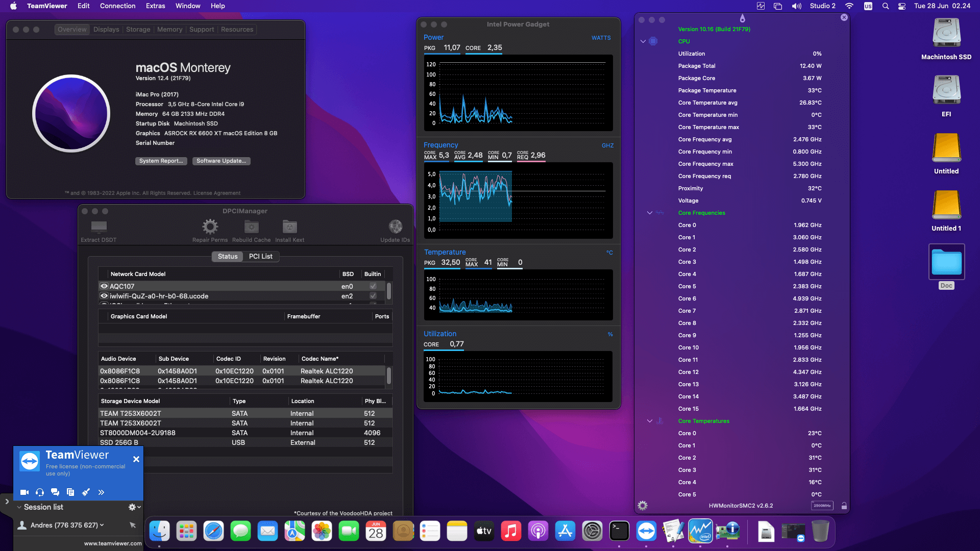Viewport: 980px width, 551px height.
Task: Collapse TeamViewer Session list chevron
Action: (x=19, y=507)
